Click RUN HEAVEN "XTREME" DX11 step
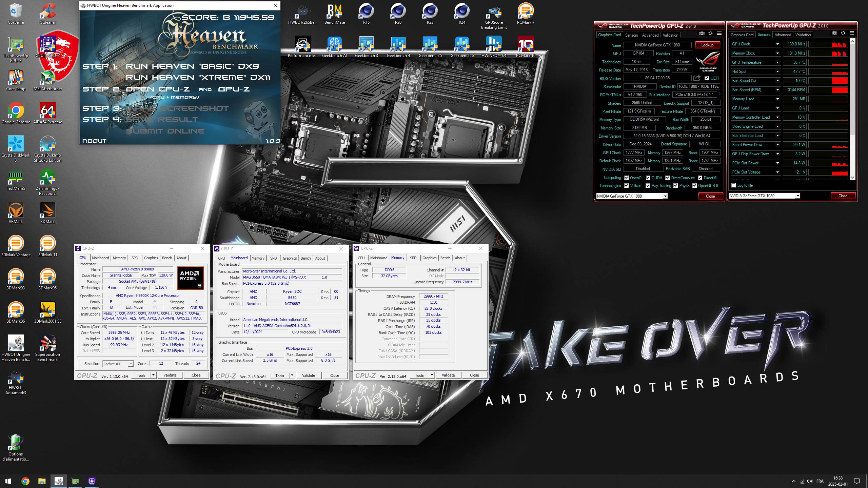 198,78
